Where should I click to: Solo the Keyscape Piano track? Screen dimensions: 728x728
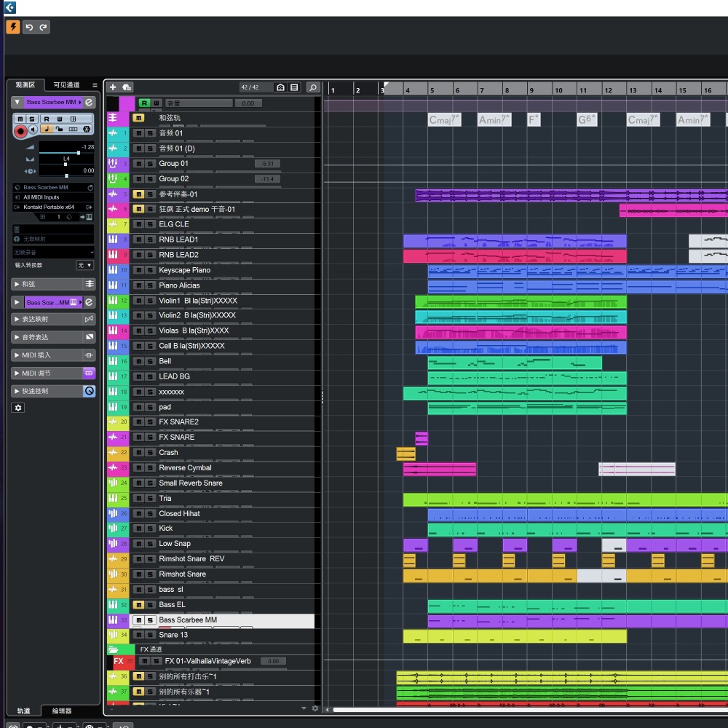coord(151,270)
